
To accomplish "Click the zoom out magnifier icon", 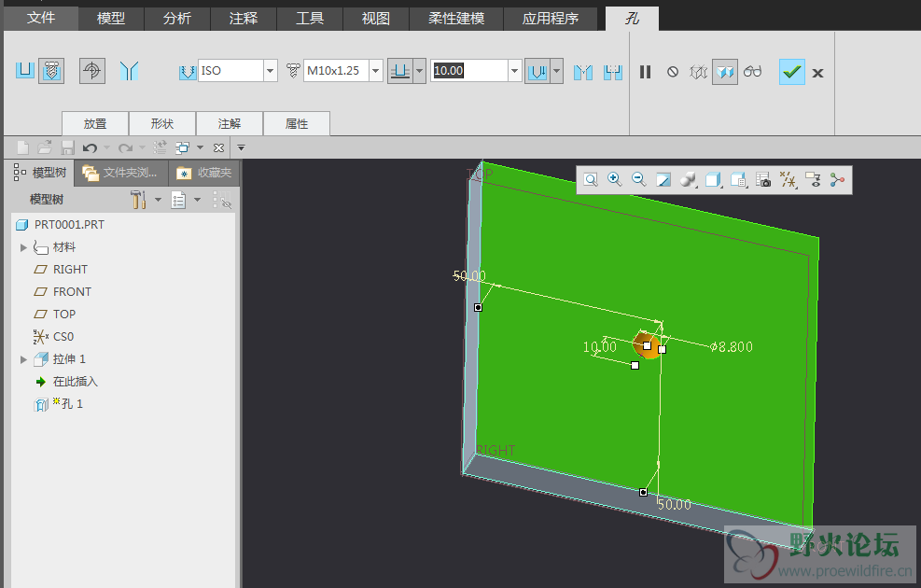I will [638, 180].
